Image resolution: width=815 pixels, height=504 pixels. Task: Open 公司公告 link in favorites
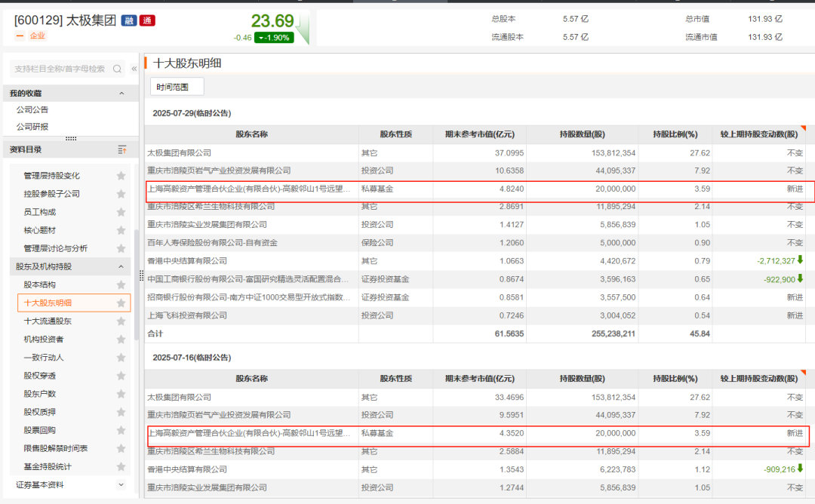click(x=32, y=110)
